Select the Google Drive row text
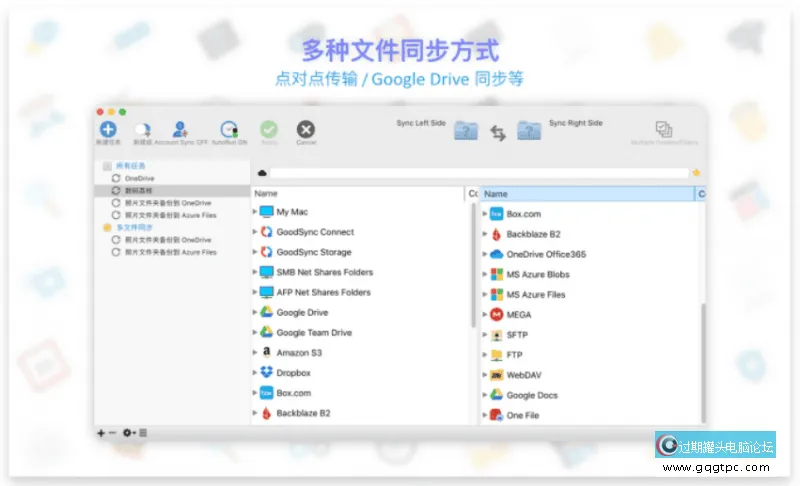Screen dimensions: 800x486 tap(302, 312)
